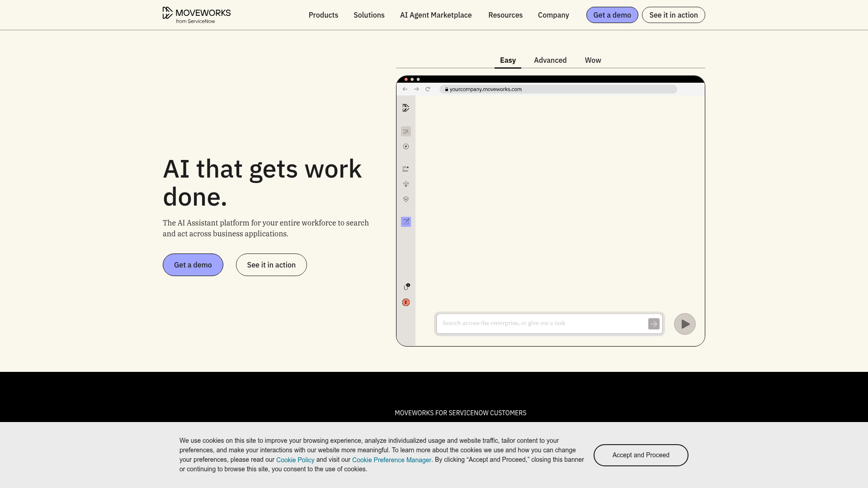Click the demo browser forward arrow
Image resolution: width=868 pixels, height=488 pixels.
click(416, 89)
